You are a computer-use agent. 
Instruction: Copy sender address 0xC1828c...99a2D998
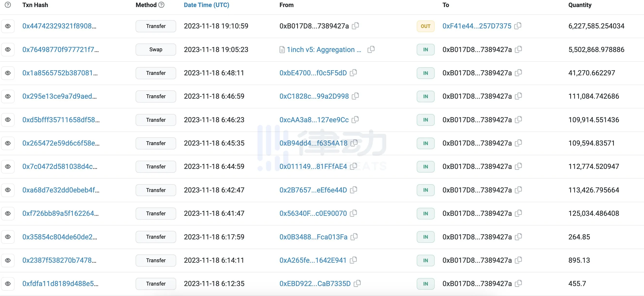point(355,96)
